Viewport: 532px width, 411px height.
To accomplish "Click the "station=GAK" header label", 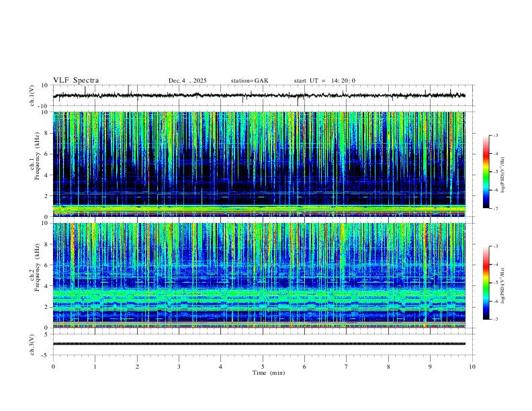I will (249, 81).
